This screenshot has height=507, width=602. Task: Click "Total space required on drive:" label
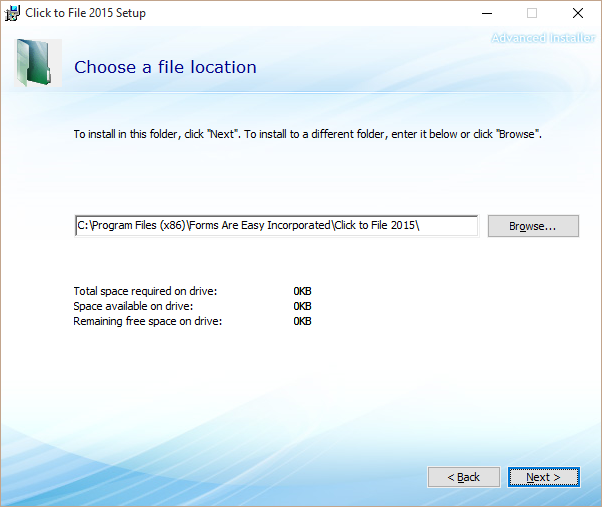pos(145,291)
